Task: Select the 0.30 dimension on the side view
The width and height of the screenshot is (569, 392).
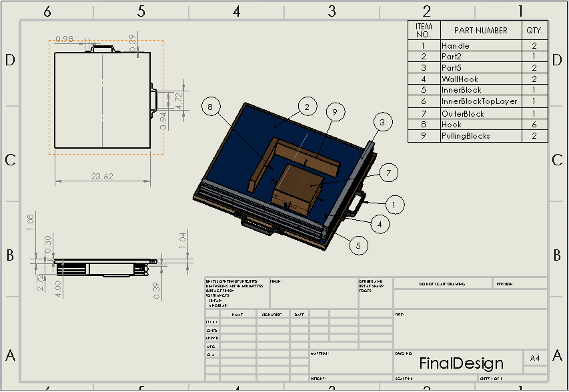Action: (x=48, y=244)
